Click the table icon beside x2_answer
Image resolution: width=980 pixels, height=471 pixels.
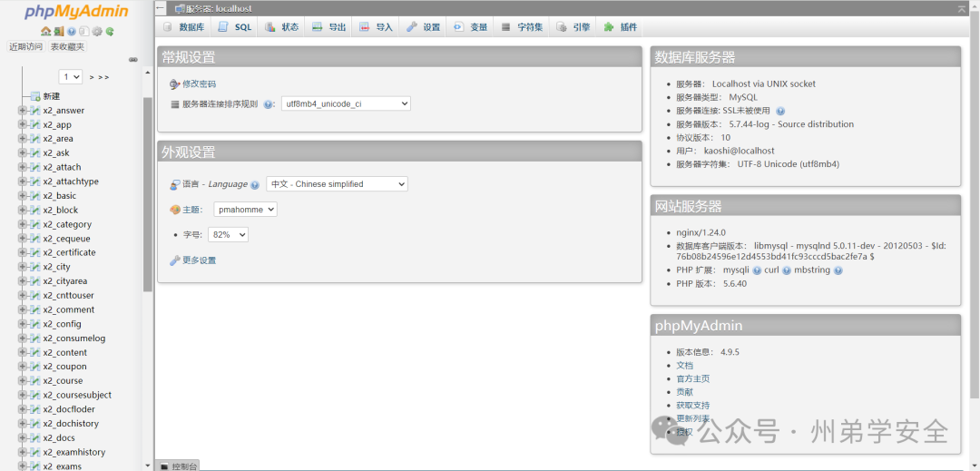(35, 111)
